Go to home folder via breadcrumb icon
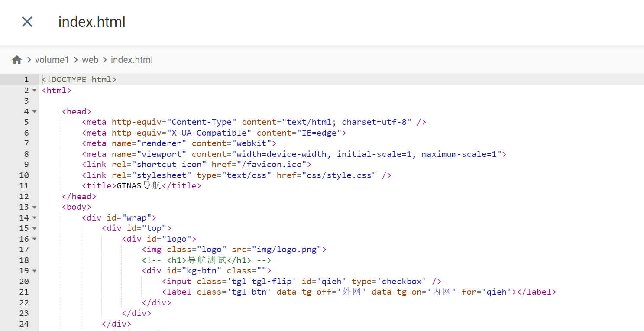 pyautogui.click(x=17, y=60)
